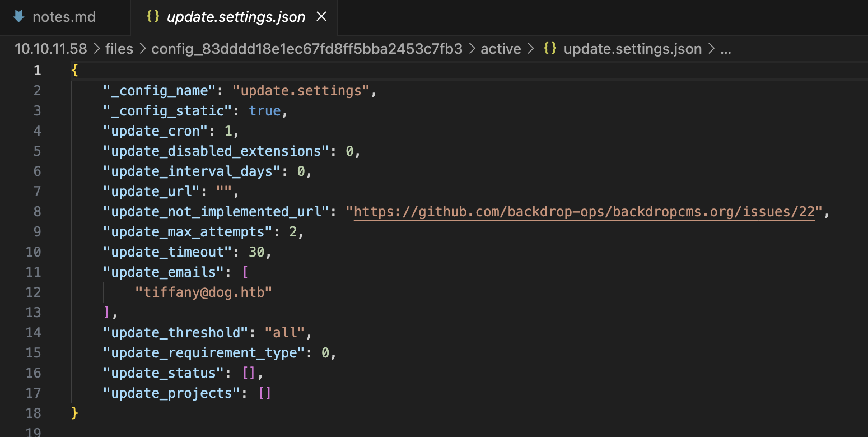The width and height of the screenshot is (868, 437).
Task: Click the JSON braces icon on the update.settings.json tab
Action: (x=152, y=17)
